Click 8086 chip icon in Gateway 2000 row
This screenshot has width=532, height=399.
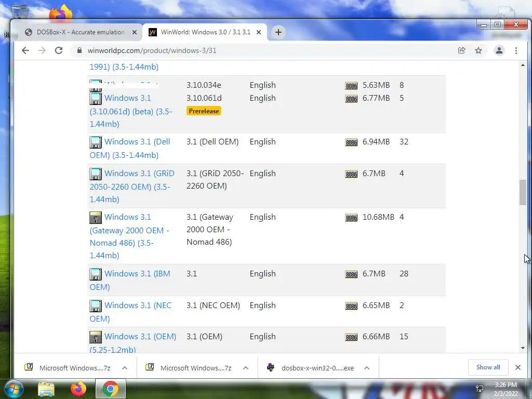pyautogui.click(x=351, y=218)
